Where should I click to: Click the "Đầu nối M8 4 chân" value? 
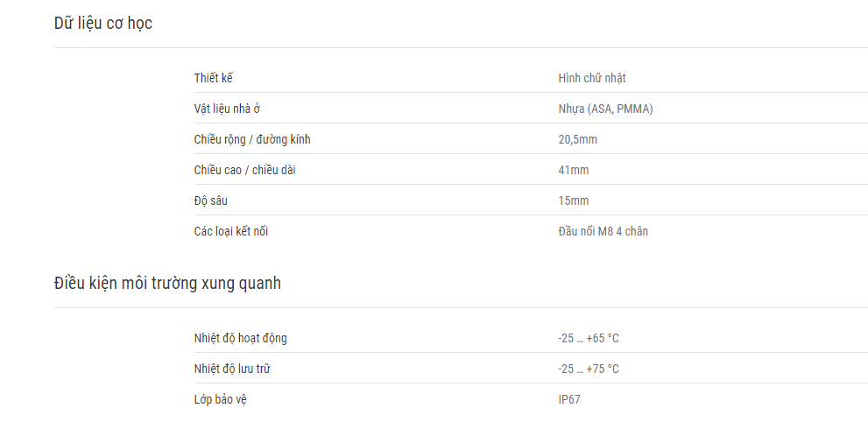pos(603,231)
